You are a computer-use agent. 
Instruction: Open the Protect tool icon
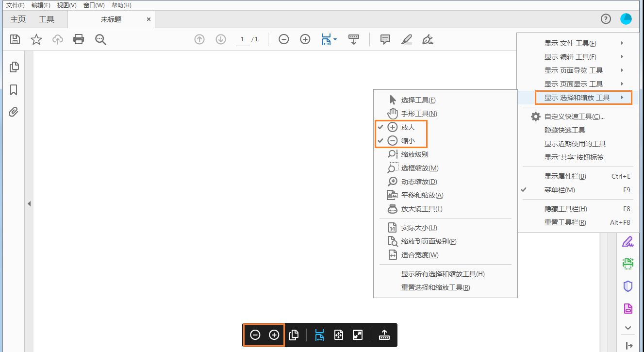click(628, 286)
